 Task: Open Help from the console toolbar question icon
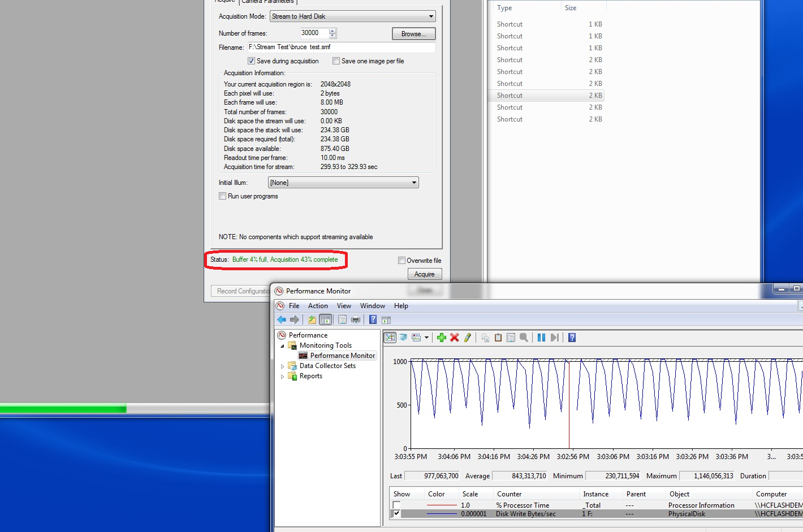373,320
